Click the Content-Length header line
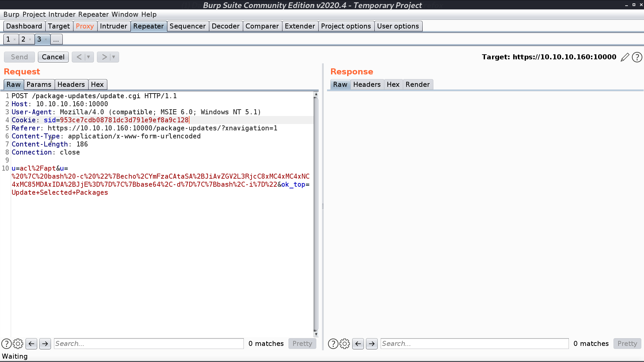Image resolution: width=644 pixels, height=362 pixels. [50, 144]
